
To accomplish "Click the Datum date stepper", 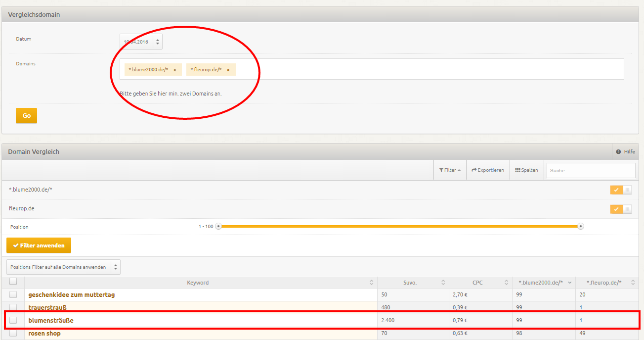I will 157,42.
